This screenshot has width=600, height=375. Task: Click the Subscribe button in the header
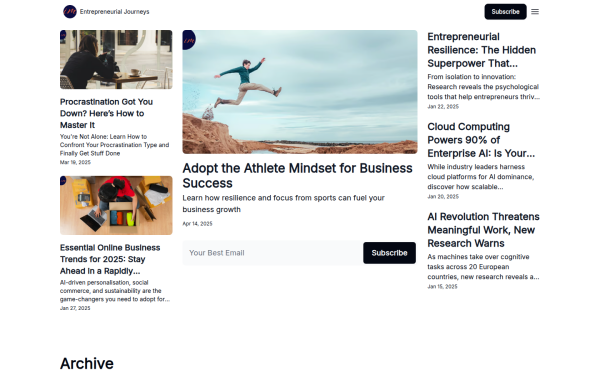(x=505, y=11)
